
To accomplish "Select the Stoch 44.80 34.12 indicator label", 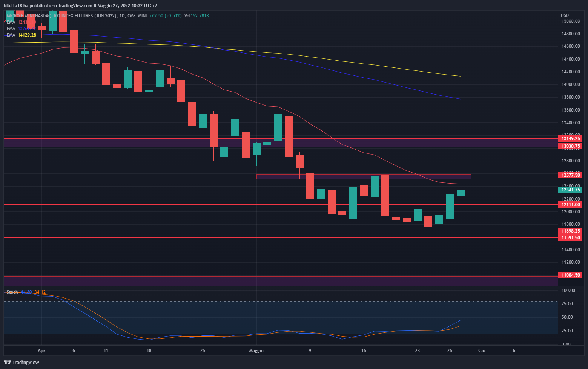I will (x=26, y=292).
